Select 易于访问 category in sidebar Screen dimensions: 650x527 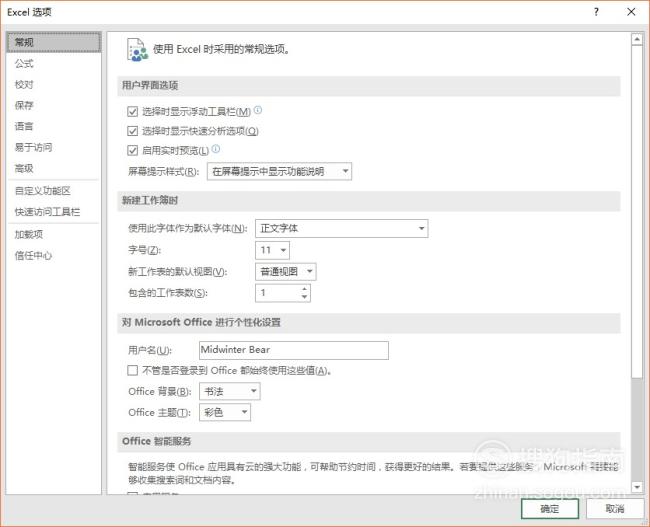pyautogui.click(x=54, y=147)
